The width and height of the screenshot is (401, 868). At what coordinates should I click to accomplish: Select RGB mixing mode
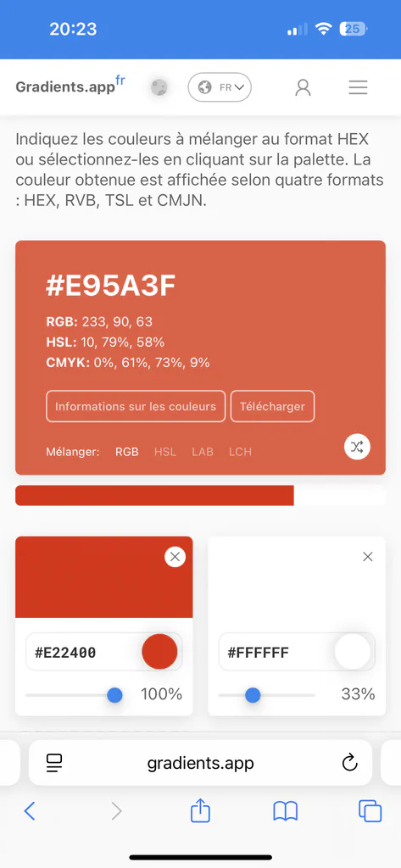point(127,452)
